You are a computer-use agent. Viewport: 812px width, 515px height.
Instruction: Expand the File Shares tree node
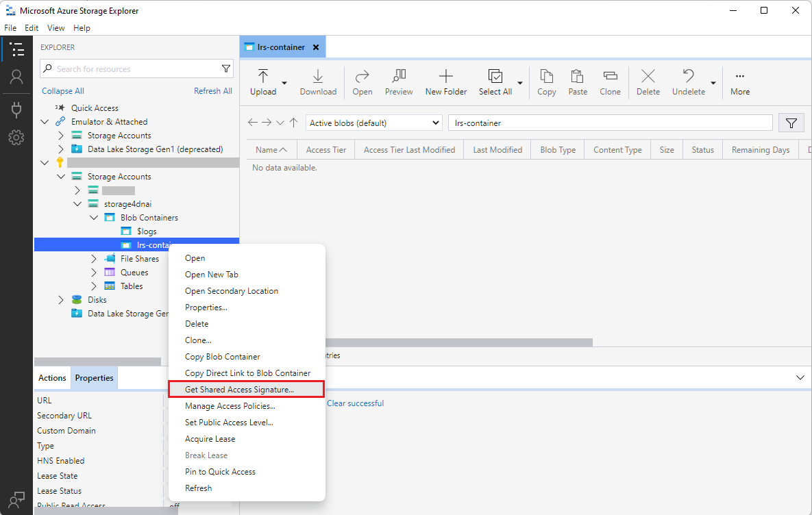pos(94,259)
